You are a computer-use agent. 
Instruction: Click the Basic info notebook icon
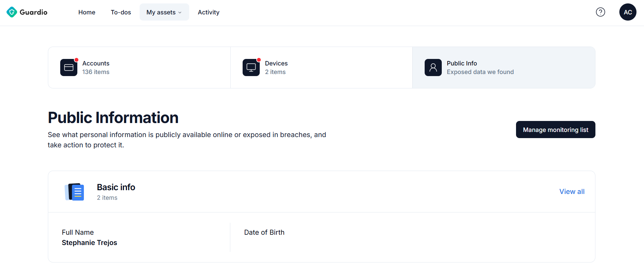pyautogui.click(x=74, y=192)
